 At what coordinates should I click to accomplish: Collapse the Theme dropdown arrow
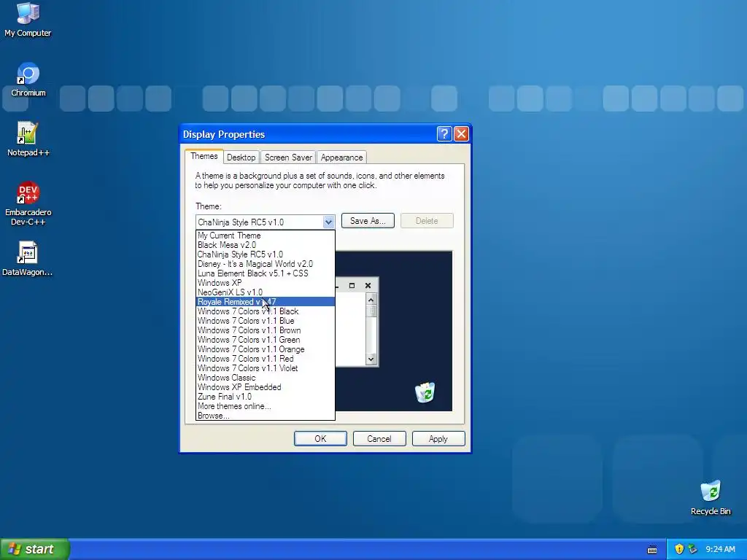click(x=328, y=222)
